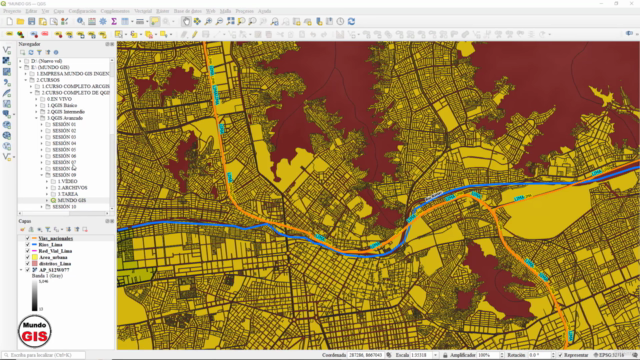The image size is (640, 360).
Task: Activate the Zoom In magnifier tool
Action: (x=208, y=22)
